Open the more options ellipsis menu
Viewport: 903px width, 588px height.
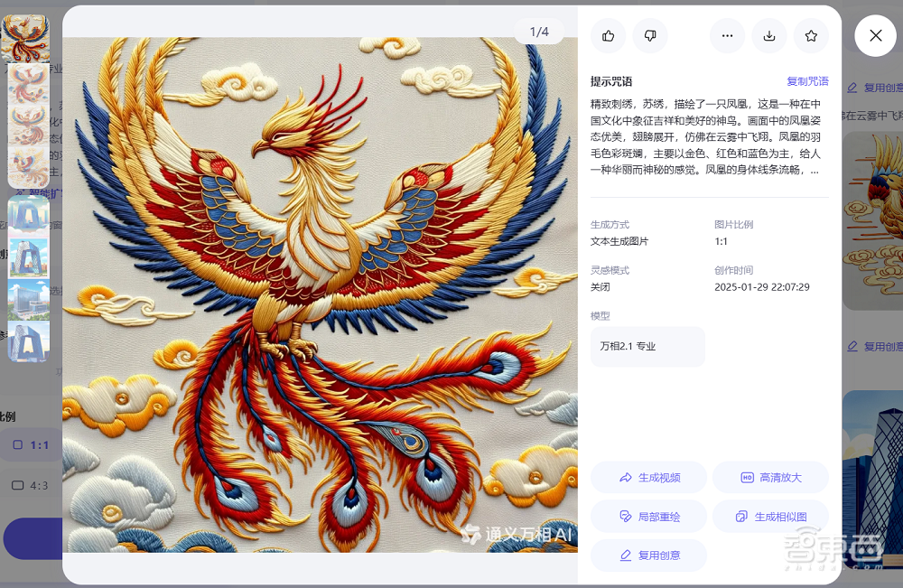pos(728,36)
